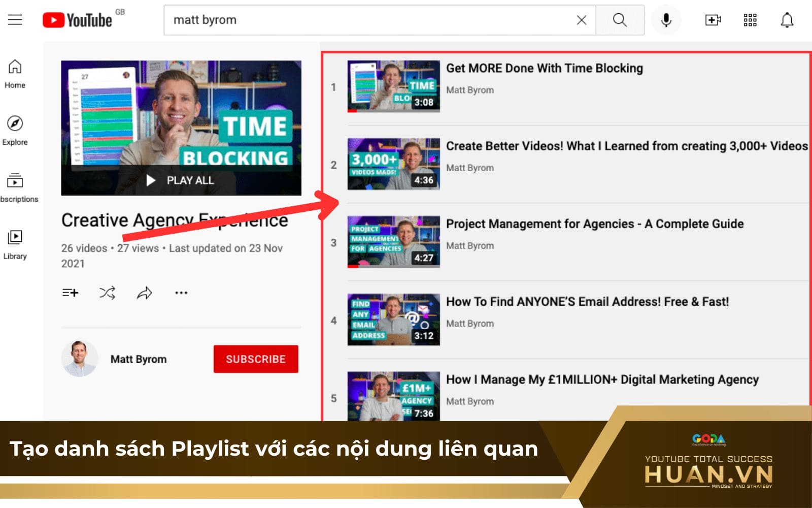
Task: Click playlist title Creative Agency Experience
Action: [175, 220]
